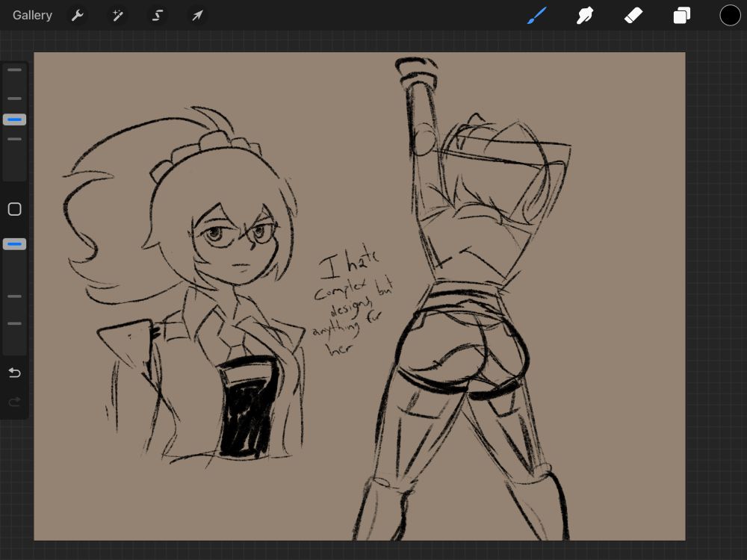
Task: Select the Smudge tool
Action: [x=585, y=16]
